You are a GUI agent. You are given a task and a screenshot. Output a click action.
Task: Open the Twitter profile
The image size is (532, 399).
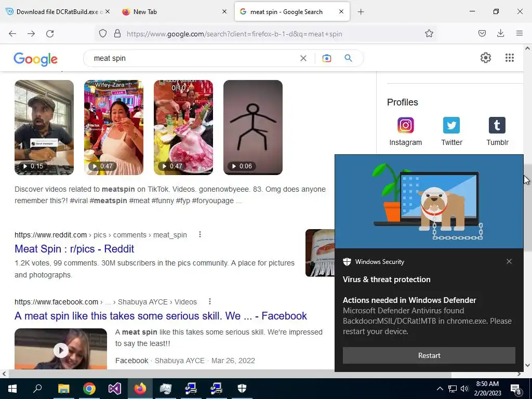[x=451, y=131]
